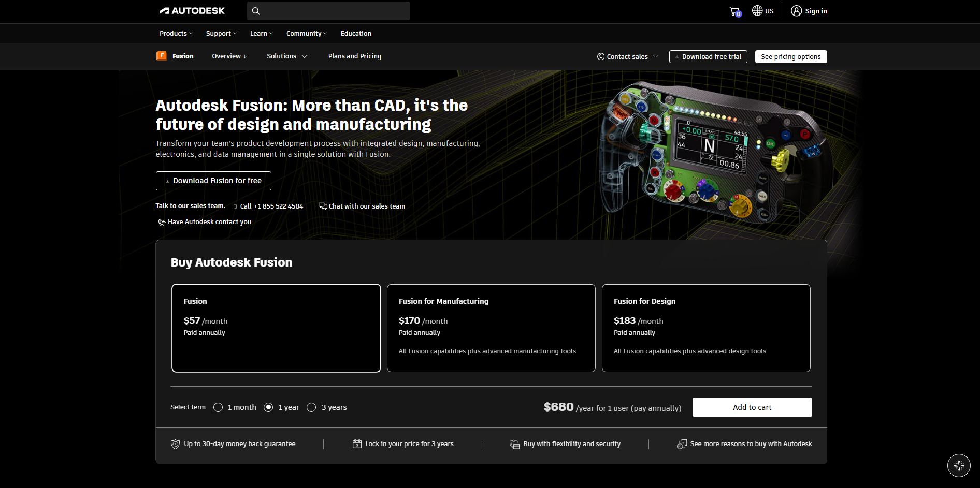980x488 pixels.
Task: Click the orange Fusion product icon
Action: pos(162,56)
